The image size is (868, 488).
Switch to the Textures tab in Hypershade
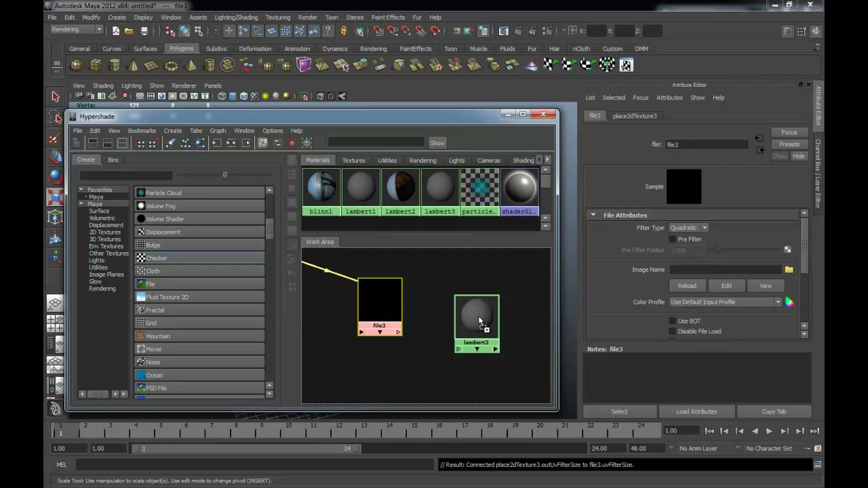coord(353,161)
